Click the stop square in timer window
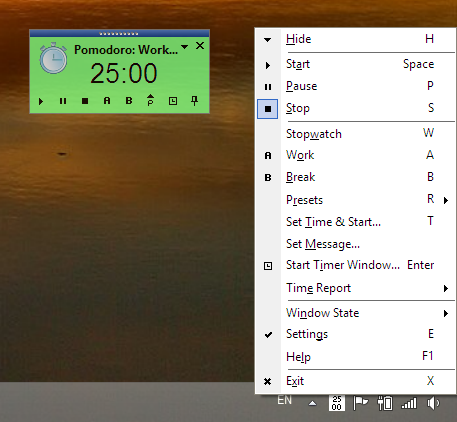457x422 pixels. (85, 101)
